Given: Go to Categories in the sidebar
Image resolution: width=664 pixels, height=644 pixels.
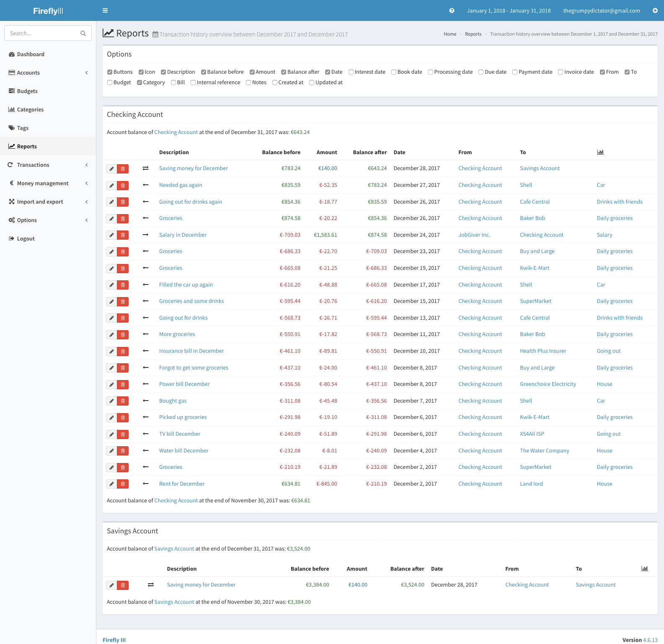Looking at the screenshot, I should (x=30, y=109).
